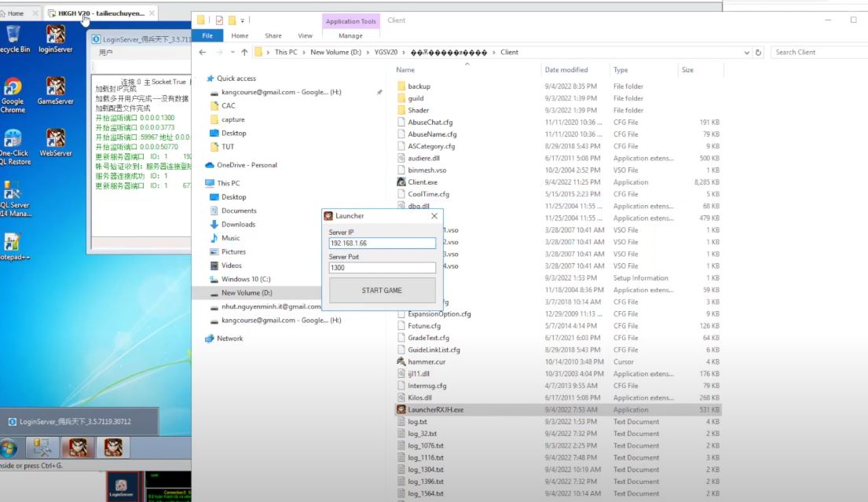The width and height of the screenshot is (868, 502).
Task: Click the START GAME button
Action: point(382,290)
